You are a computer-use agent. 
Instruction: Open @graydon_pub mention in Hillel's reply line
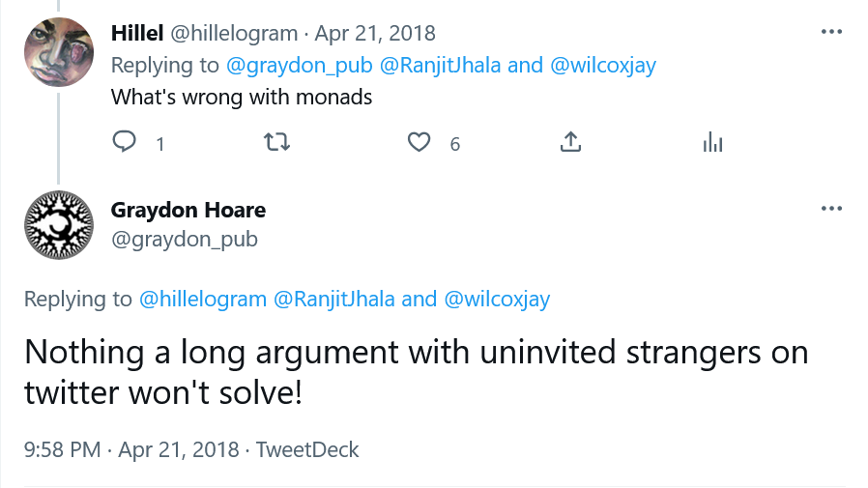click(300, 66)
